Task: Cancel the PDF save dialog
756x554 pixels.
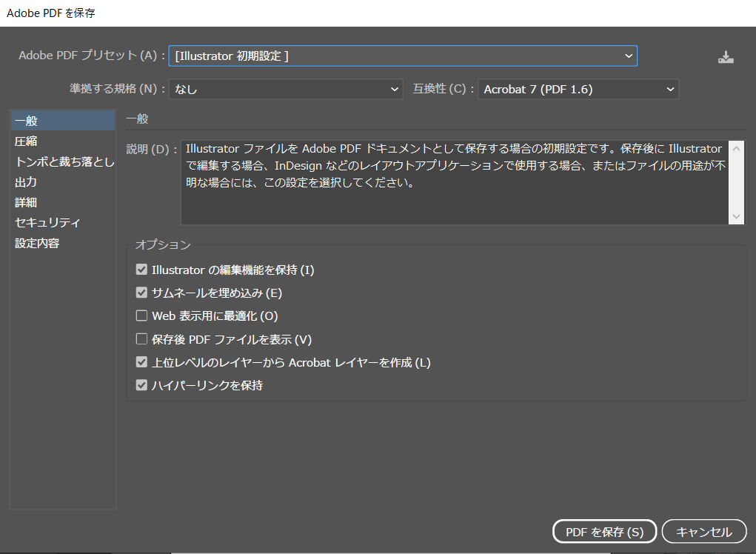Action: point(703,531)
